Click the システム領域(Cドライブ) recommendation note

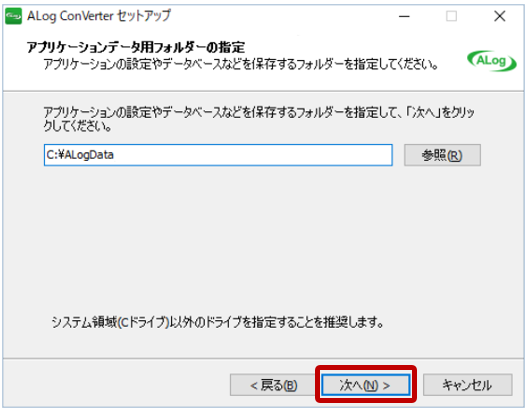click(217, 323)
